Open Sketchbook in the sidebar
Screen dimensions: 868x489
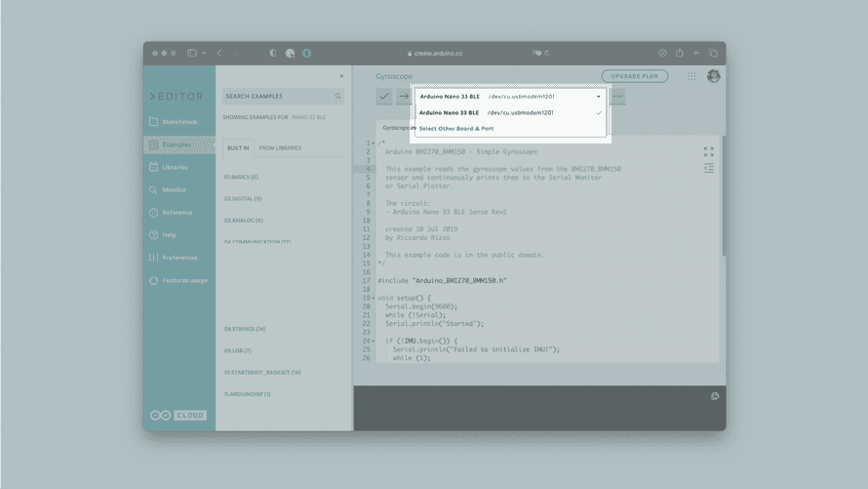tap(178, 122)
